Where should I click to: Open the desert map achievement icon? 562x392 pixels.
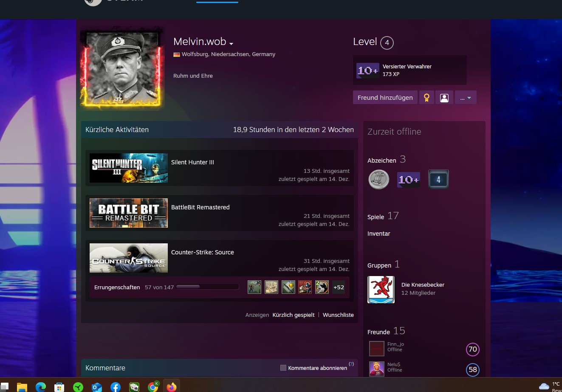(271, 287)
